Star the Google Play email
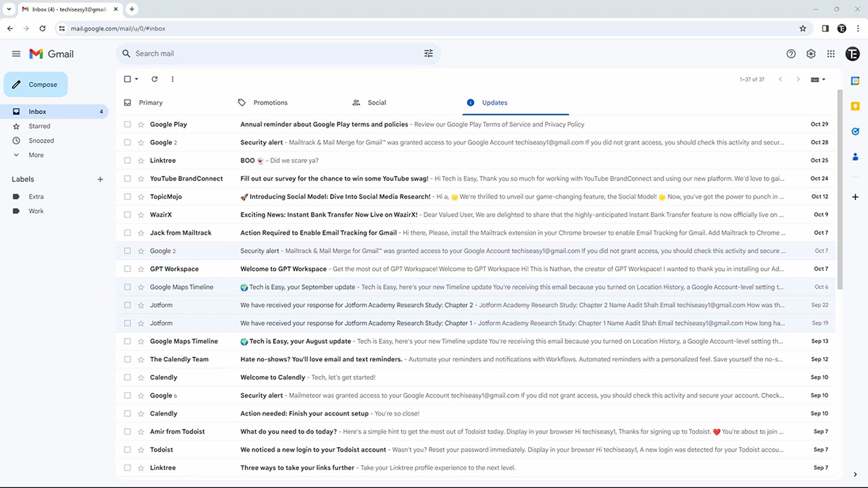The height and width of the screenshot is (488, 868). click(x=141, y=124)
